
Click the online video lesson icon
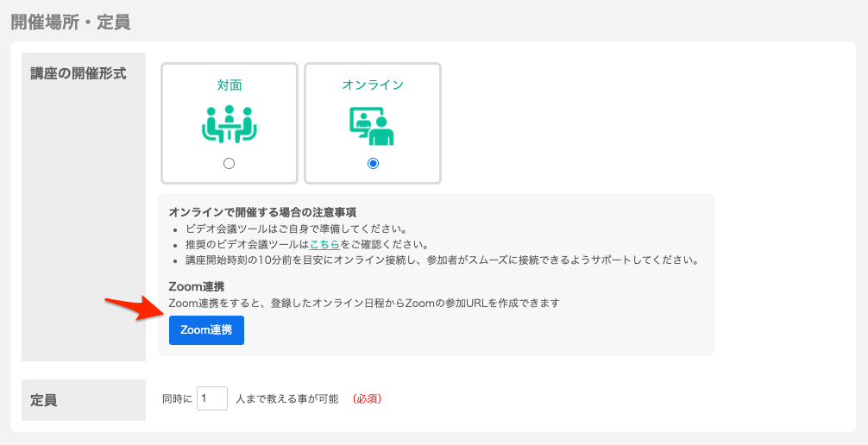click(372, 126)
